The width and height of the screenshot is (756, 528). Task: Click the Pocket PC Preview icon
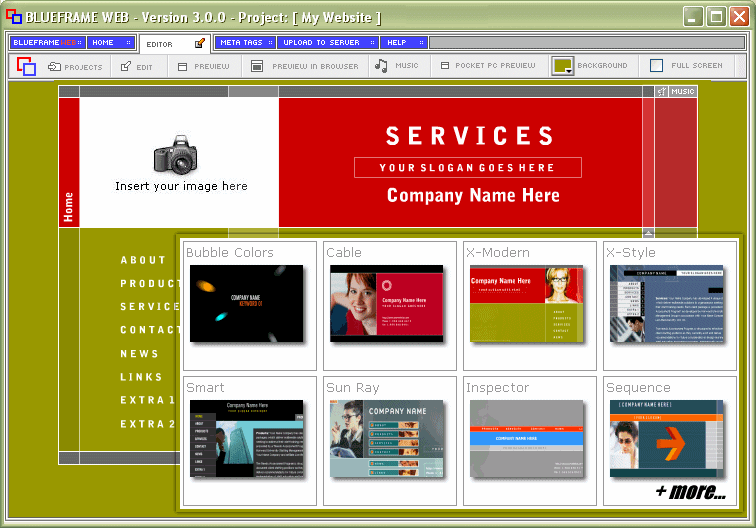pyautogui.click(x=444, y=67)
